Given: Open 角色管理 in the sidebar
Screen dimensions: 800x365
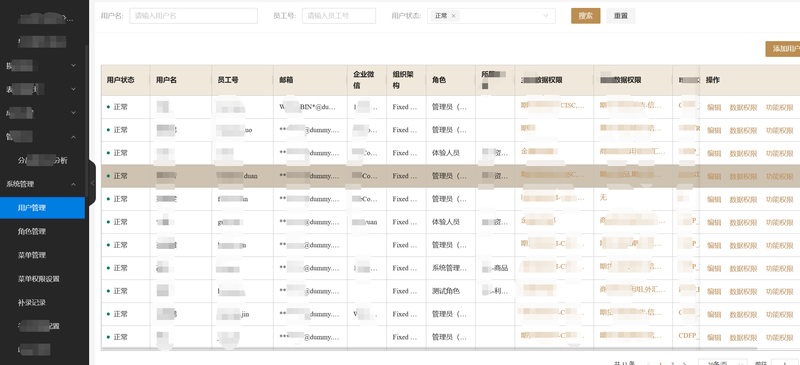Looking at the screenshot, I should (x=32, y=231).
